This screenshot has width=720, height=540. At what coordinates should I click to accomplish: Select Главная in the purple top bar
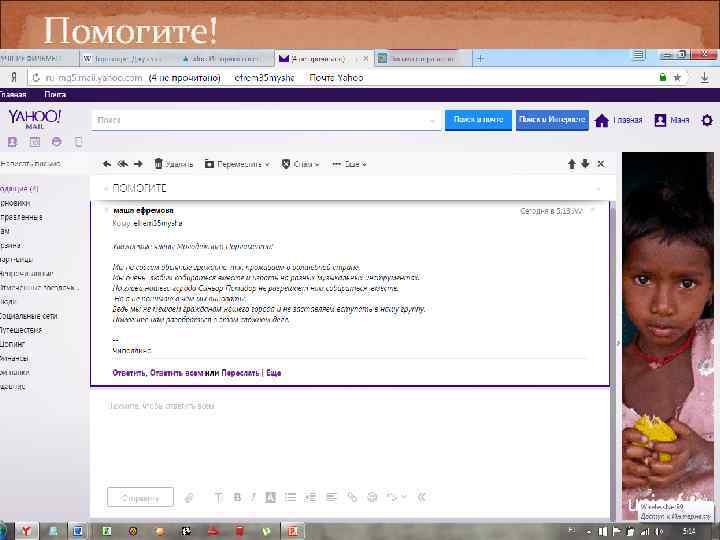pyautogui.click(x=13, y=95)
